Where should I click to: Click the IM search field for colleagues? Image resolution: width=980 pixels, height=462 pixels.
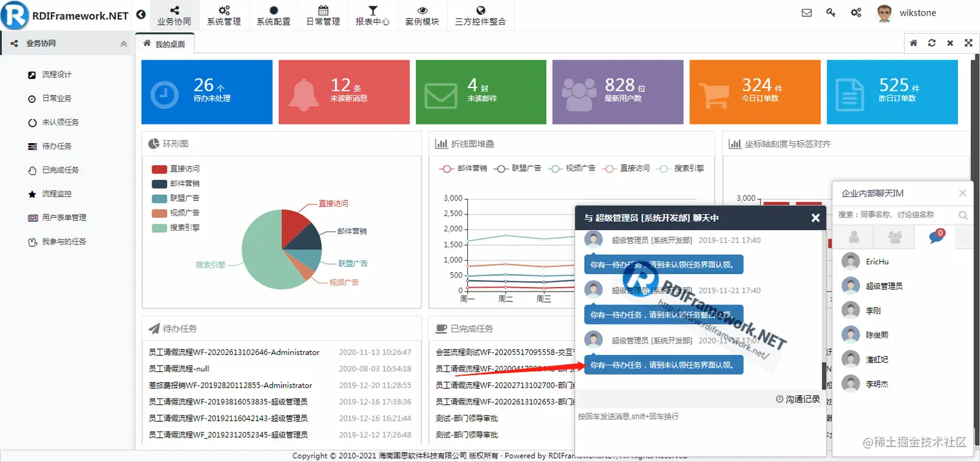[x=894, y=214]
